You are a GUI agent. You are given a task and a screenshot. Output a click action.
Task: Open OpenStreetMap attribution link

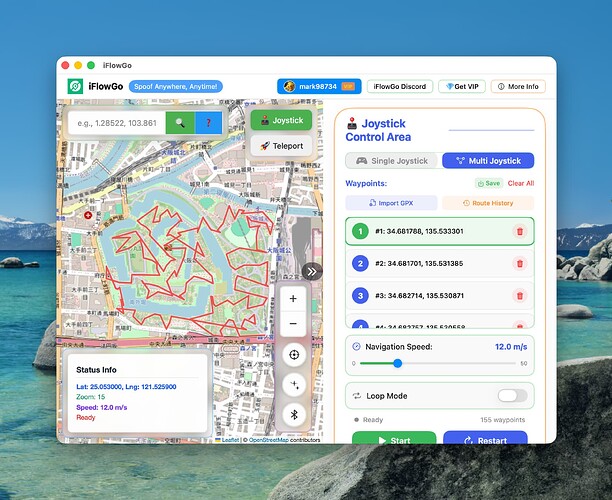[x=269, y=440]
